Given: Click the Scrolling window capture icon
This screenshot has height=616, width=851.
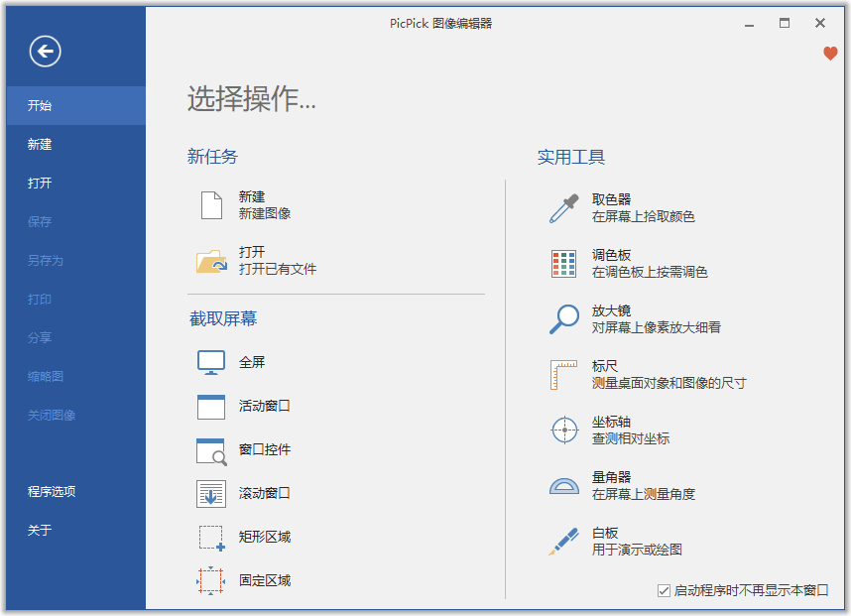Looking at the screenshot, I should point(211,494).
